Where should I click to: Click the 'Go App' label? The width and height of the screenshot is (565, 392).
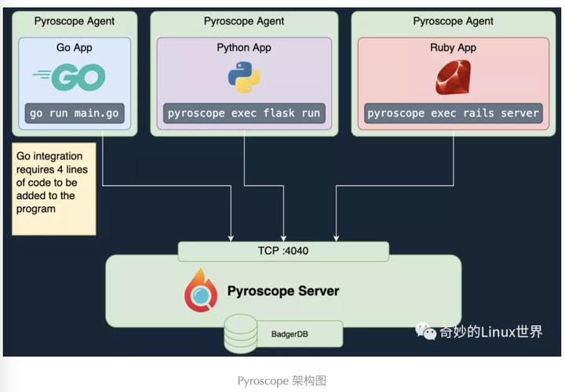[75, 48]
